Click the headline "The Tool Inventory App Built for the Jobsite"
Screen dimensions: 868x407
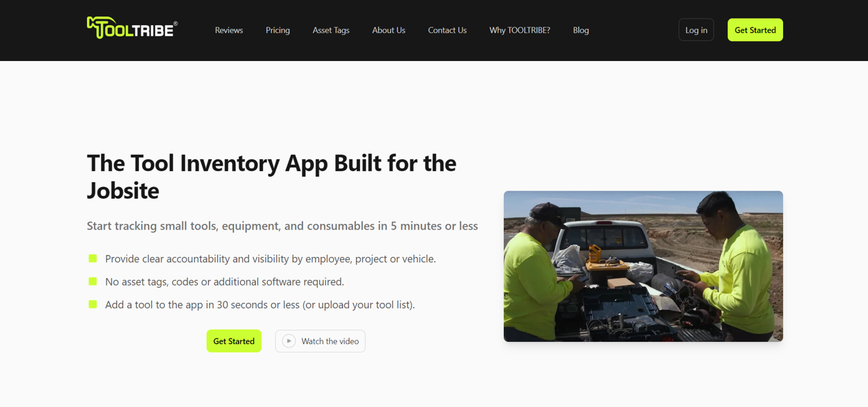(272, 177)
